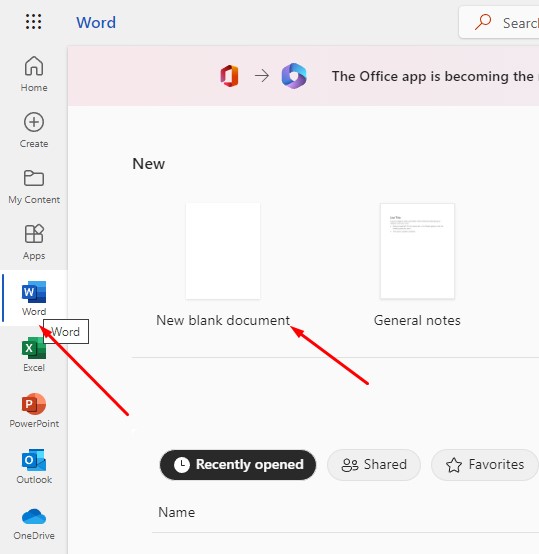Switch to the Favorites tab
Viewport: 539px width, 554px height.
coord(485,465)
